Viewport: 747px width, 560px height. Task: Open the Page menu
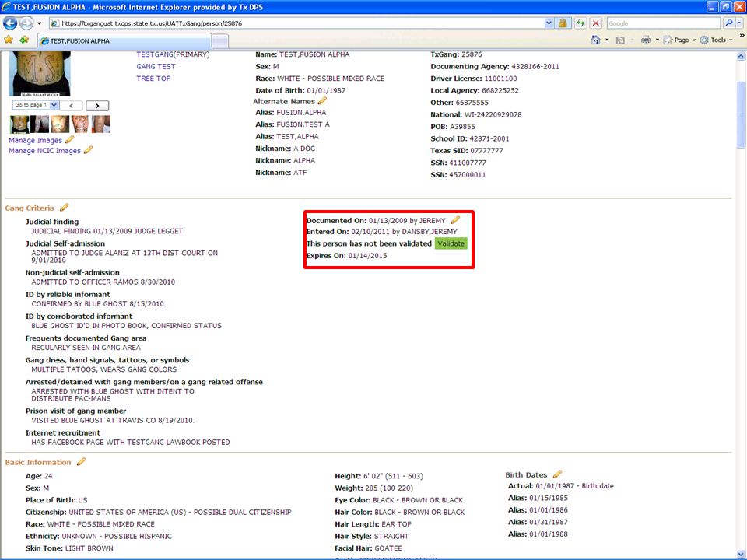[680, 40]
